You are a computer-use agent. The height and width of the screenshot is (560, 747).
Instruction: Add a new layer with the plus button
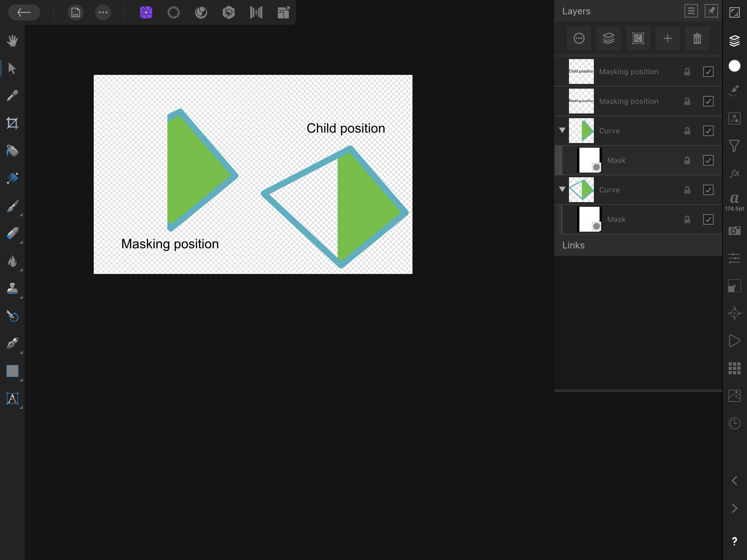click(667, 39)
